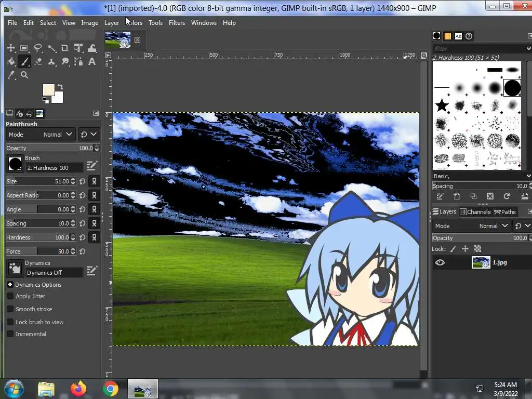Open Paintbrush Mode Normal dropdown
This screenshot has width=532, height=399.
click(41, 135)
